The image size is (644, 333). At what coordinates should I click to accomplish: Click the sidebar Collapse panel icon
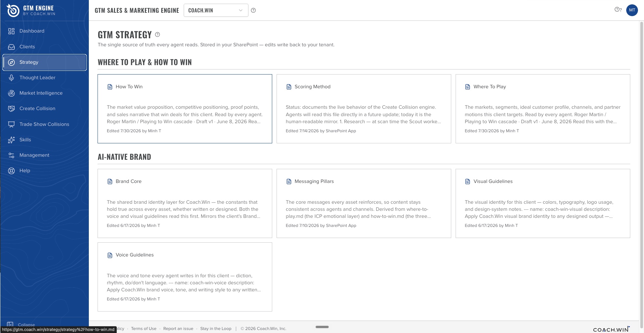click(x=10, y=325)
